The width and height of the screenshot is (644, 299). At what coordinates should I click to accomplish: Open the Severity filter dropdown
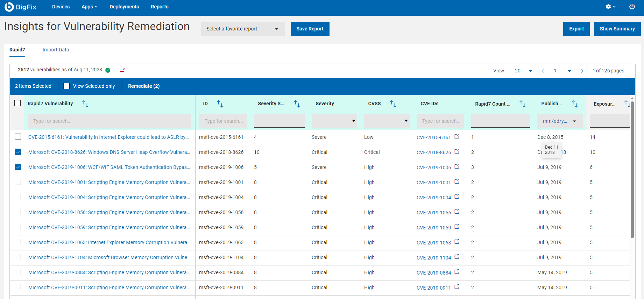(x=334, y=121)
